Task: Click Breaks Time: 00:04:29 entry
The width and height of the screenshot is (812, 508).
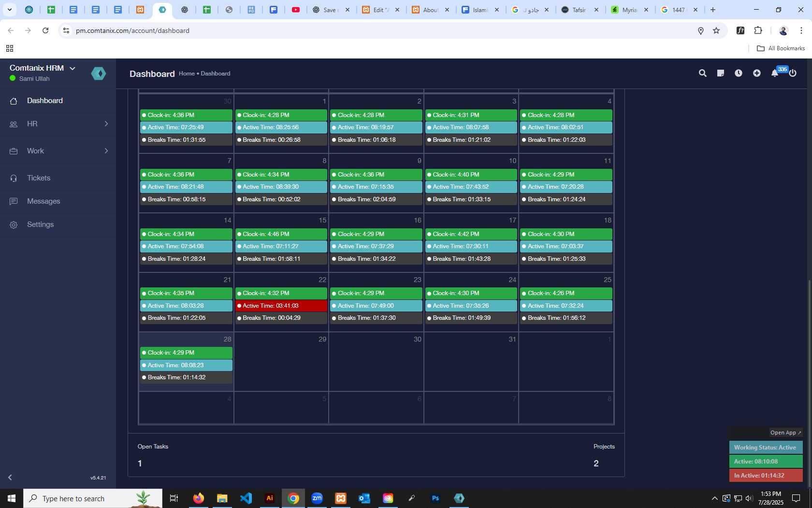Action: (x=281, y=318)
